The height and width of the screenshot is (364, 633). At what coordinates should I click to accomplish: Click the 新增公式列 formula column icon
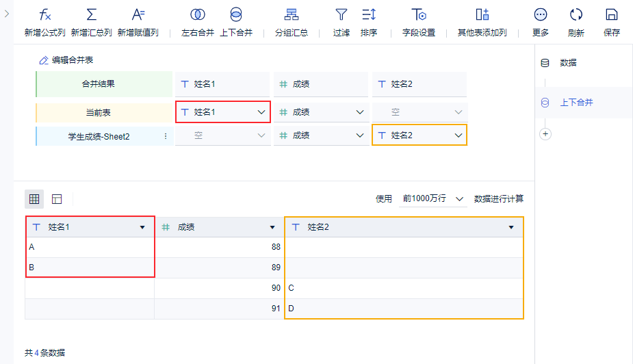[45, 15]
